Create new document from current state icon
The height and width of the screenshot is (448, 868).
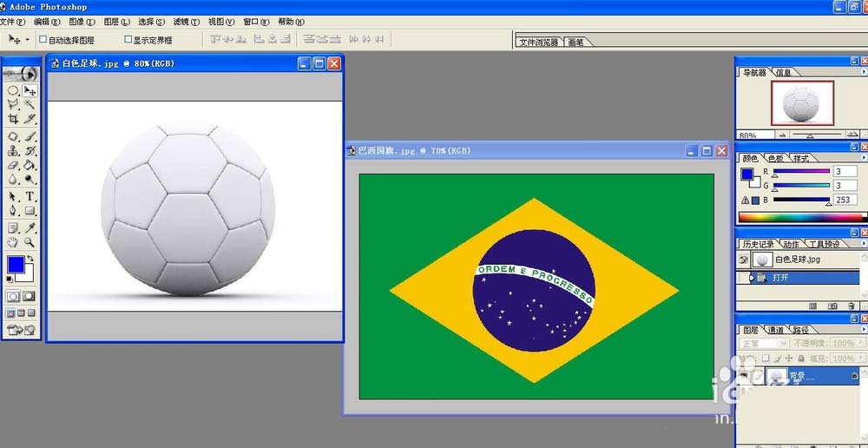click(x=812, y=306)
